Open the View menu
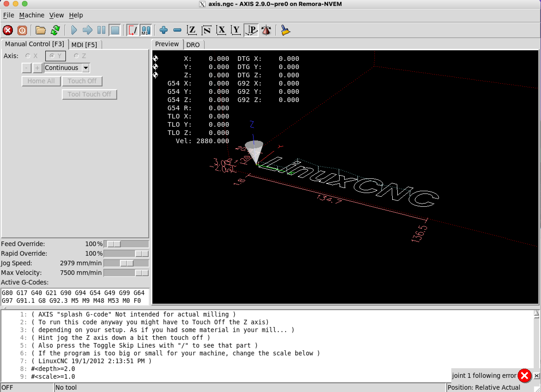The width and height of the screenshot is (541, 392). click(x=57, y=15)
